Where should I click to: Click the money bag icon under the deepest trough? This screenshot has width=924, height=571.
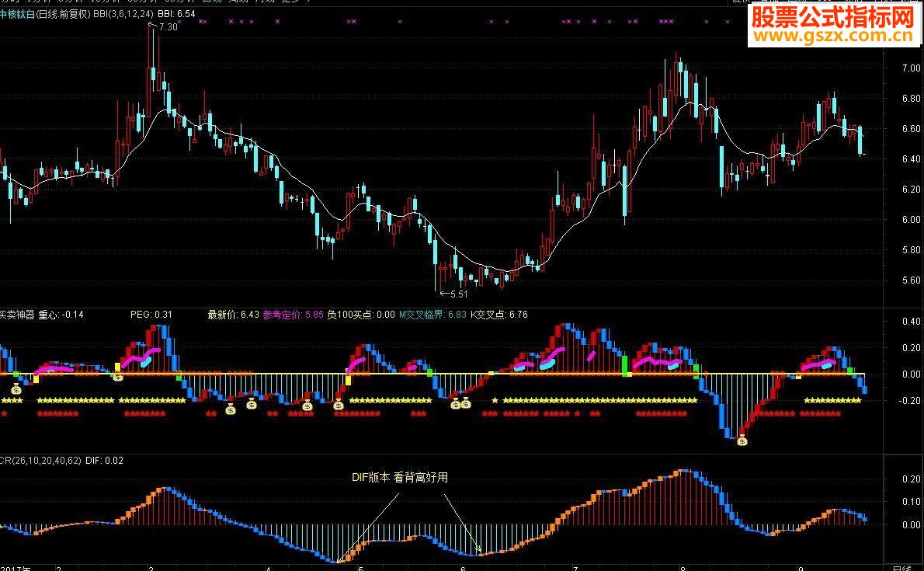(742, 440)
